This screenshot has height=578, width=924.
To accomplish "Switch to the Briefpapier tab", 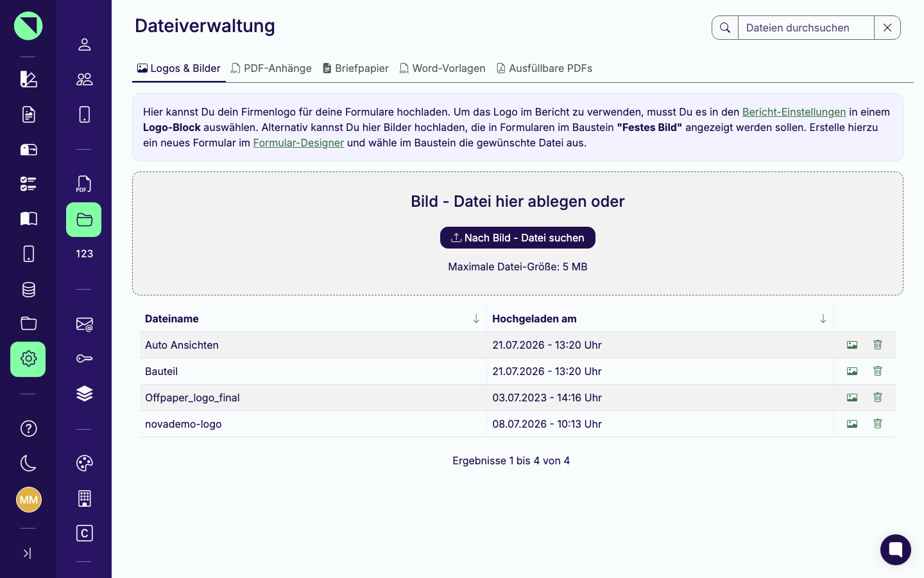I will [x=355, y=68].
